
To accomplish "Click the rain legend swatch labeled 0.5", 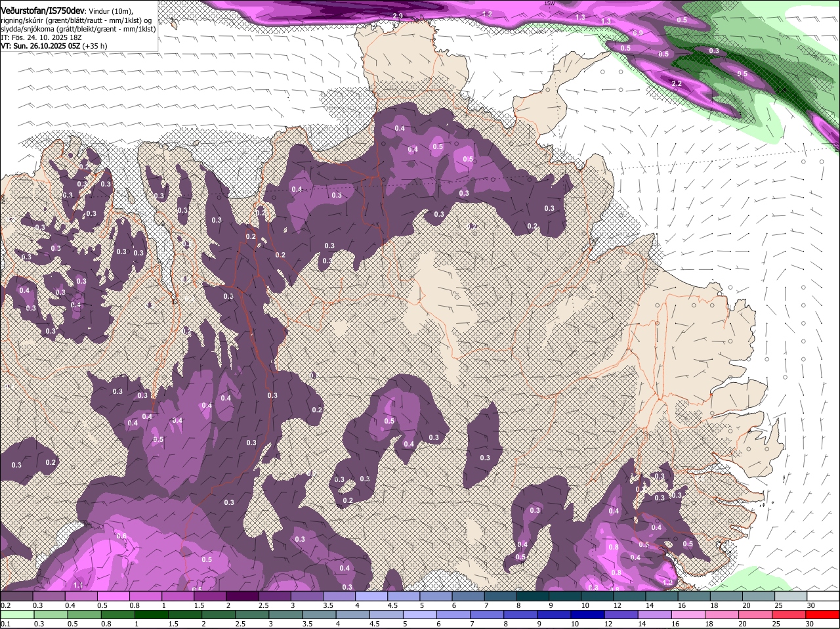I will point(84,615).
